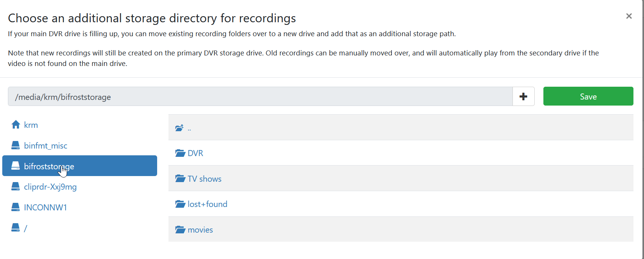Viewport: 644px width, 259px height.
Task: Click the TV shows folder icon
Action: coord(180,179)
